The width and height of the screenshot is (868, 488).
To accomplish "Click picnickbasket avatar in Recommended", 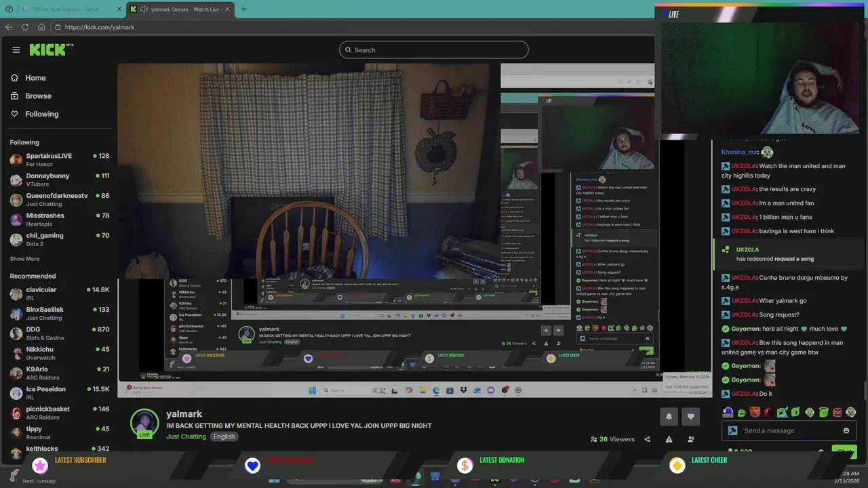I will pyautogui.click(x=16, y=413).
